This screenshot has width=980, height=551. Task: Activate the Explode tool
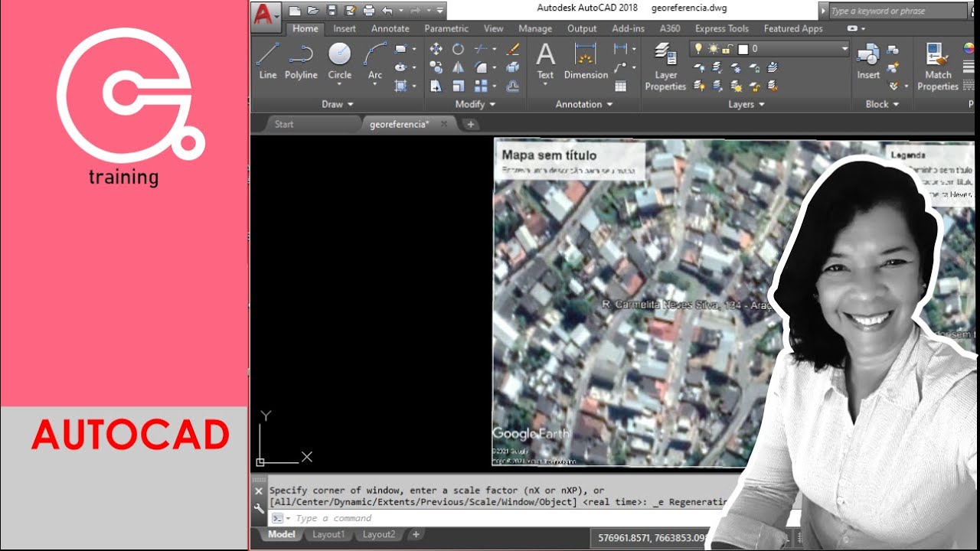click(513, 67)
